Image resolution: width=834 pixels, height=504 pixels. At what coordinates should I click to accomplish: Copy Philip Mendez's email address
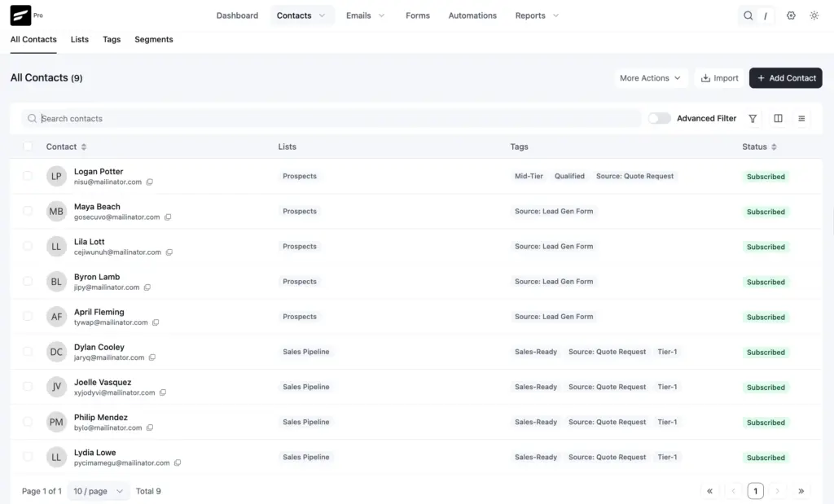[150, 427]
